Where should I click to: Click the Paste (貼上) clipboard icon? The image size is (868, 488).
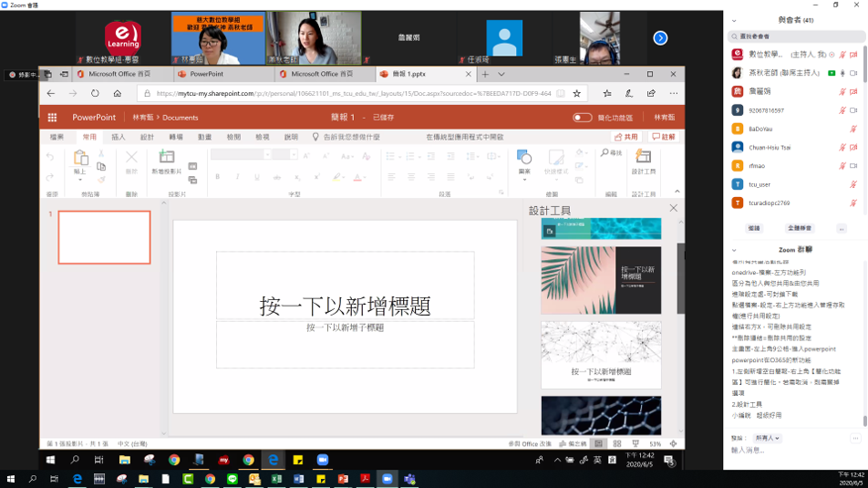pos(80,160)
